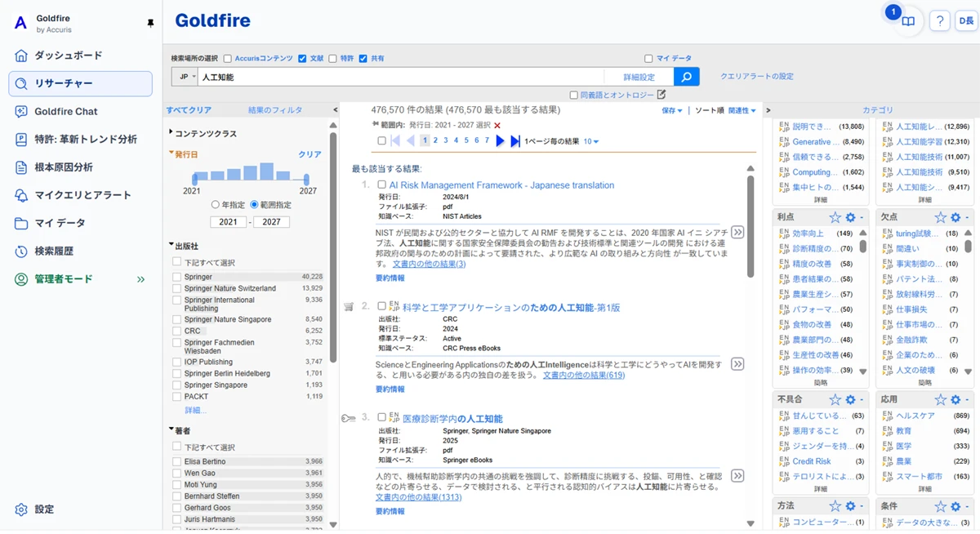Click the 2021 start year field
This screenshot has width=980, height=534.
click(x=229, y=222)
